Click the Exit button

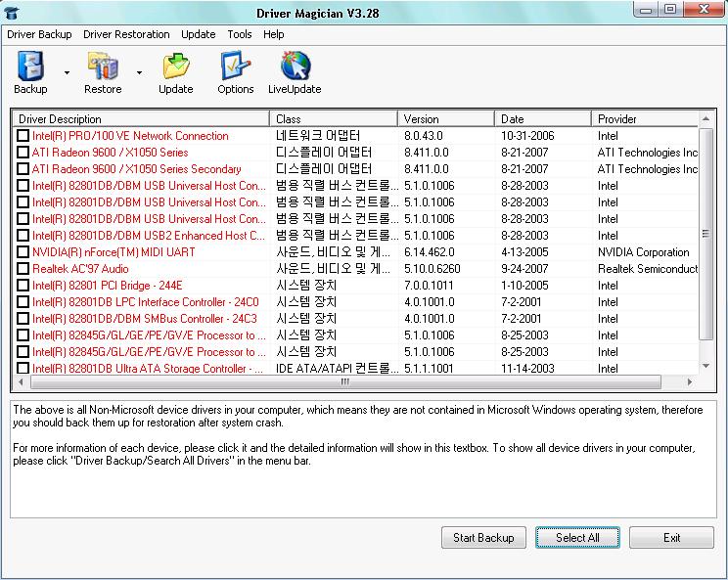coord(671,537)
